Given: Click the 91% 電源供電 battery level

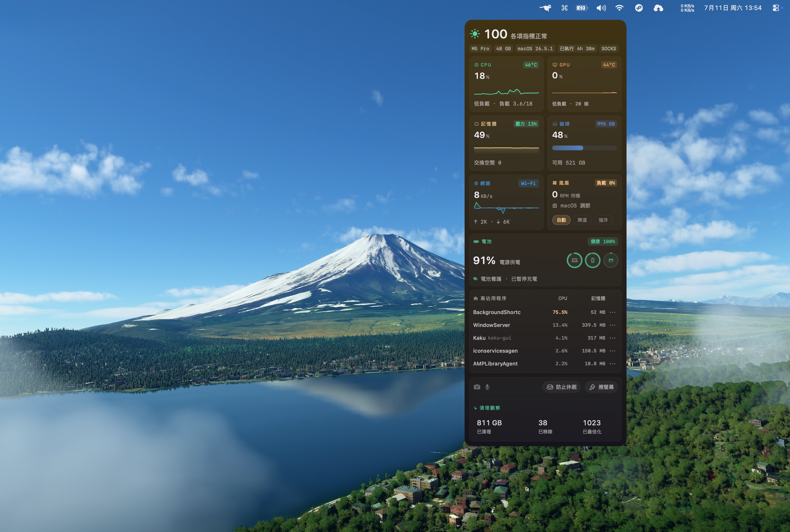Looking at the screenshot, I should click(496, 261).
